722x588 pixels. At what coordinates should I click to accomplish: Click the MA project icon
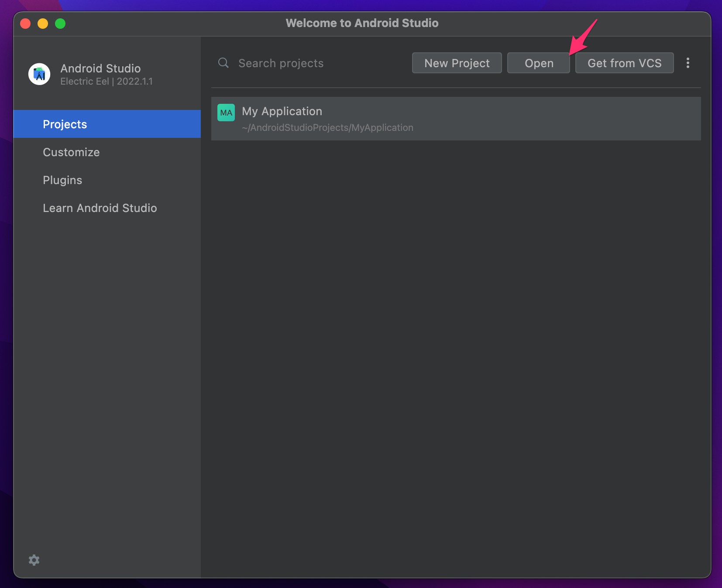(226, 113)
